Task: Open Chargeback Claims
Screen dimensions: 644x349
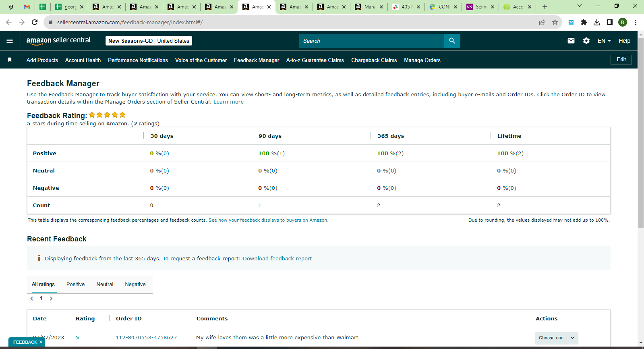Action: point(374,60)
